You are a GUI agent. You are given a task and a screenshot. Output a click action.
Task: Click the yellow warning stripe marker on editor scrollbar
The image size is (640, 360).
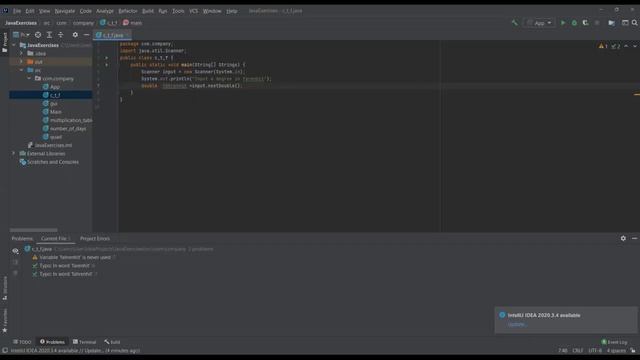pyautogui.click(x=637, y=95)
